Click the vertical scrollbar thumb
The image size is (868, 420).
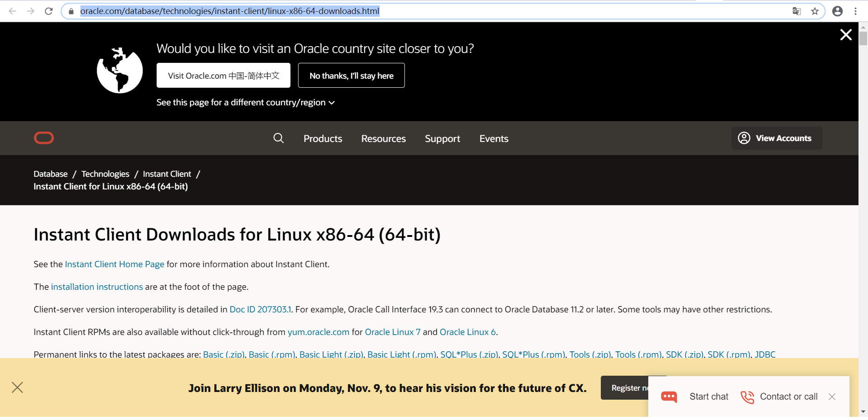click(863, 38)
